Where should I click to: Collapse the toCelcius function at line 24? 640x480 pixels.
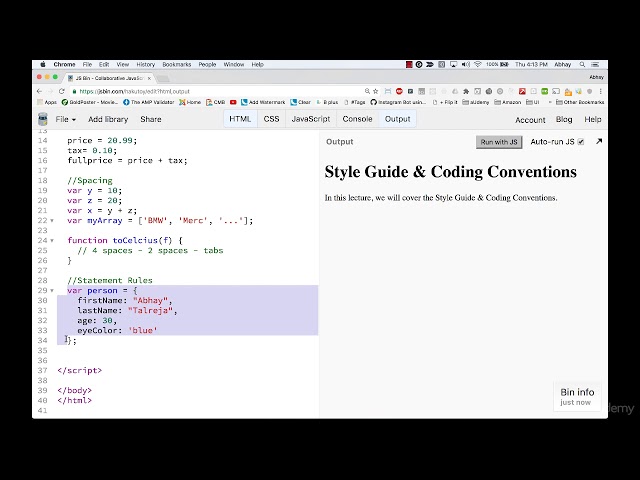pos(52,241)
